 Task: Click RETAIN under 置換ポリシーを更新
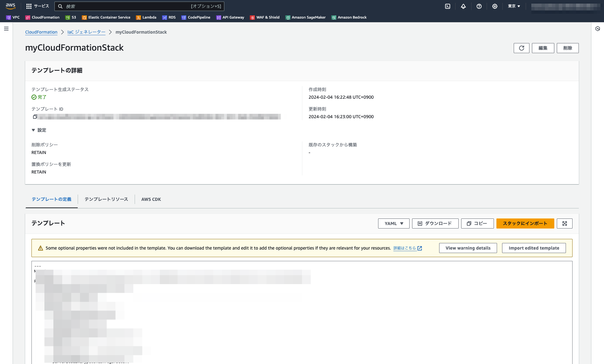pos(39,172)
